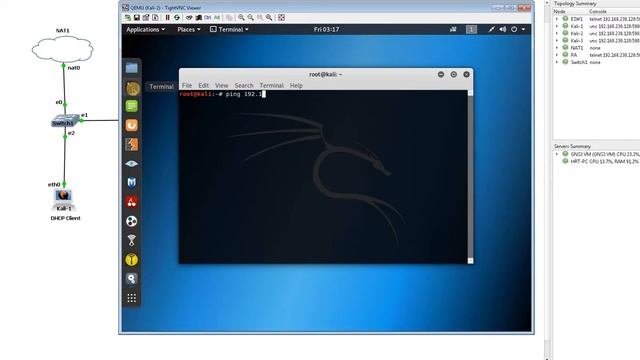Click the antenna tower icon in Kali dock

(131, 240)
